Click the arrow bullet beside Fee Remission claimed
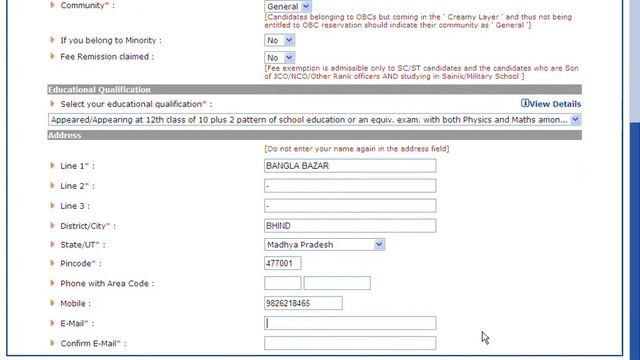This screenshot has height=360, width=640. click(52, 56)
